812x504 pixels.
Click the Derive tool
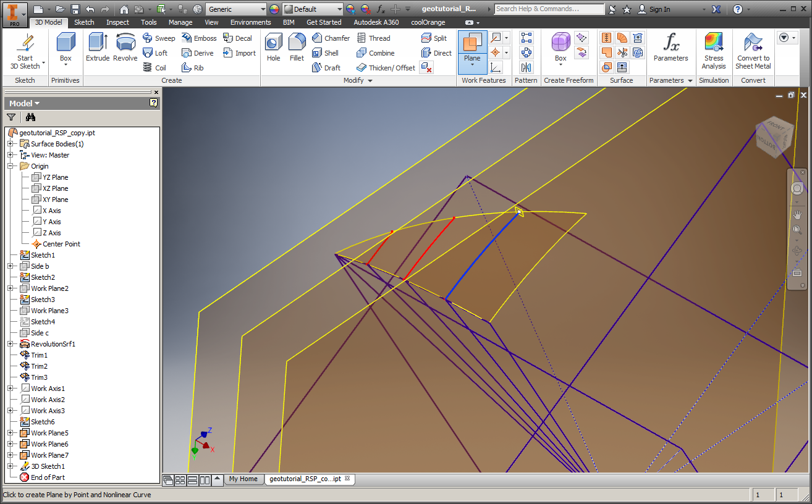coord(197,53)
